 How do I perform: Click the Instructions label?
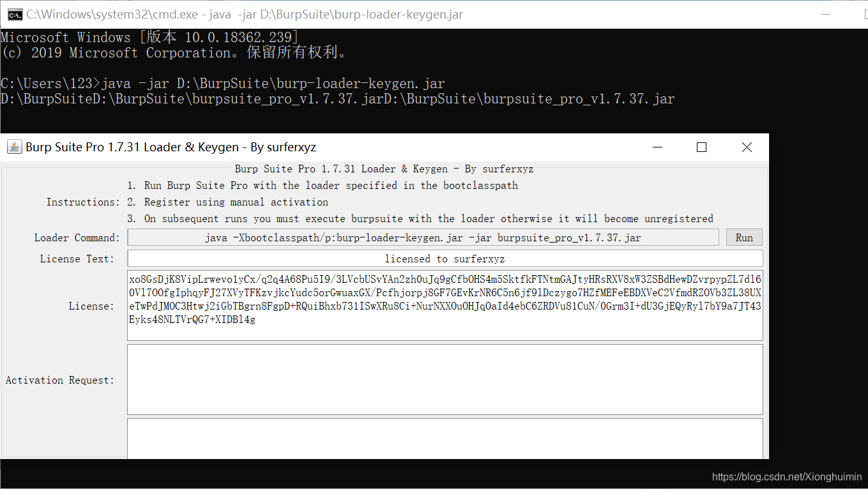(83, 202)
